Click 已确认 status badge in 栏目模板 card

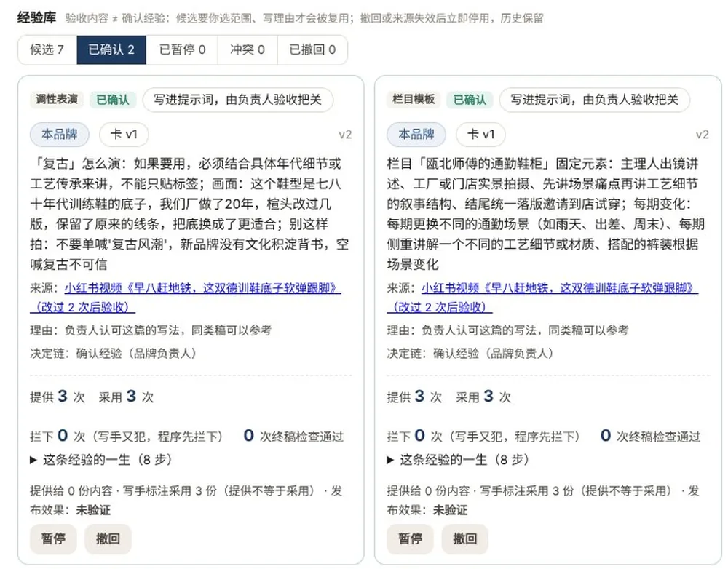[x=470, y=100]
